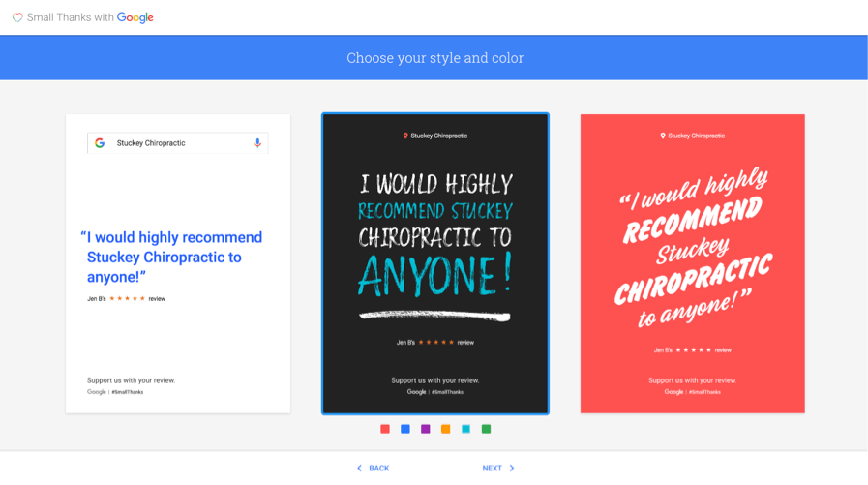Viewport: 868px width, 485px height.
Task: Click 'Choose your style and color' heading
Action: (x=435, y=57)
